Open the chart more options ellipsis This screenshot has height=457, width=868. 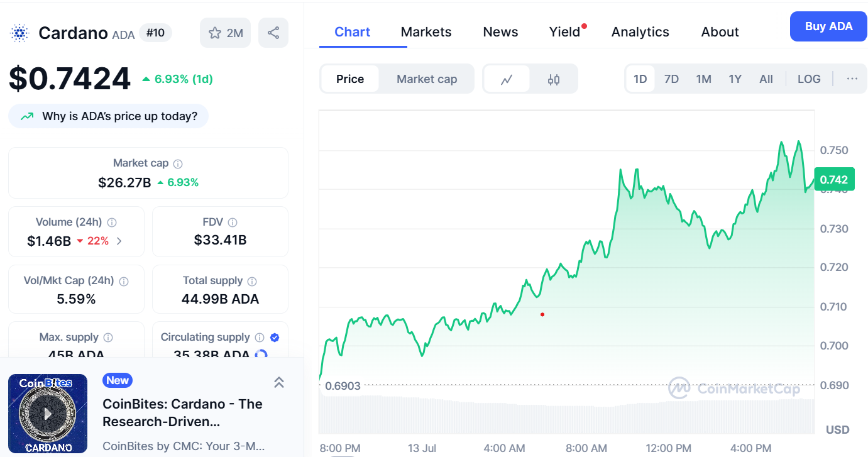click(x=852, y=79)
